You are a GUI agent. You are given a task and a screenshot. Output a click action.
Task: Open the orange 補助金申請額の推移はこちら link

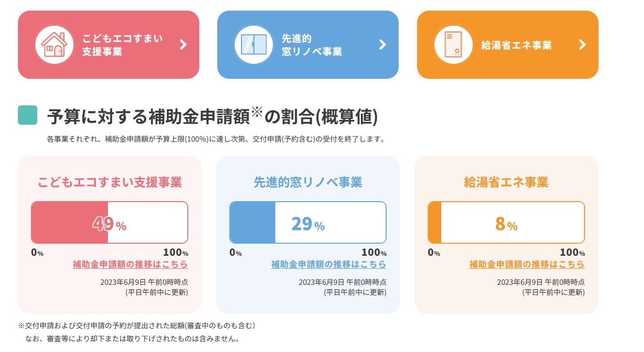click(527, 264)
